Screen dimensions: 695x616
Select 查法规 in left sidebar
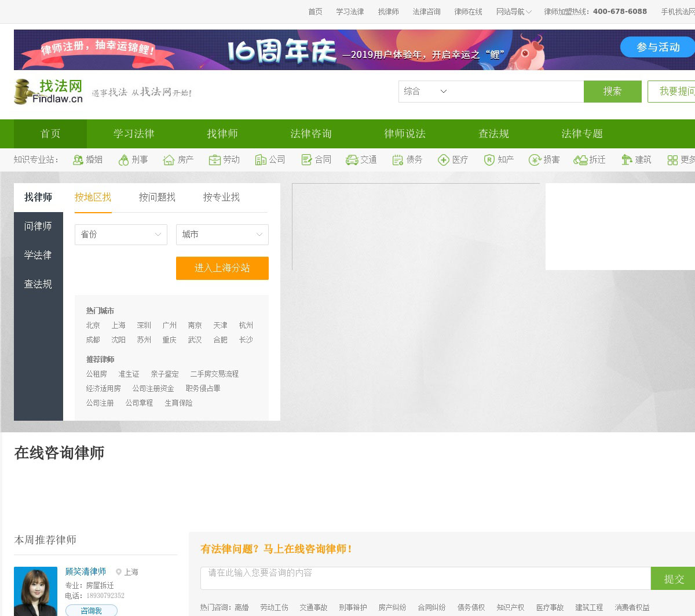38,285
